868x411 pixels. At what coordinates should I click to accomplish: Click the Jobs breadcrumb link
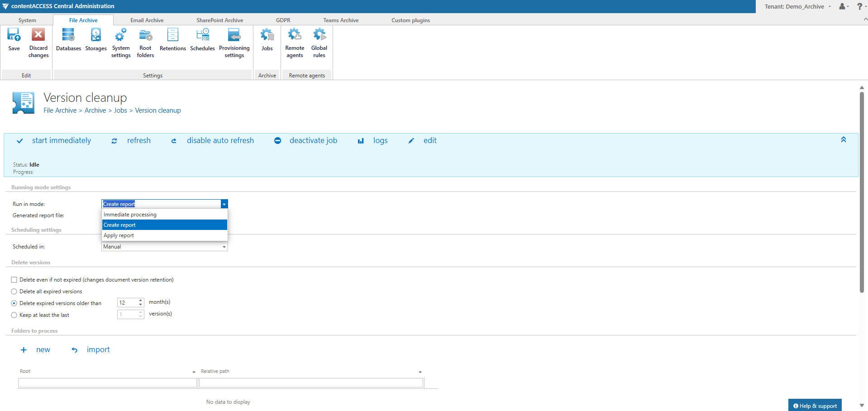[x=120, y=110]
